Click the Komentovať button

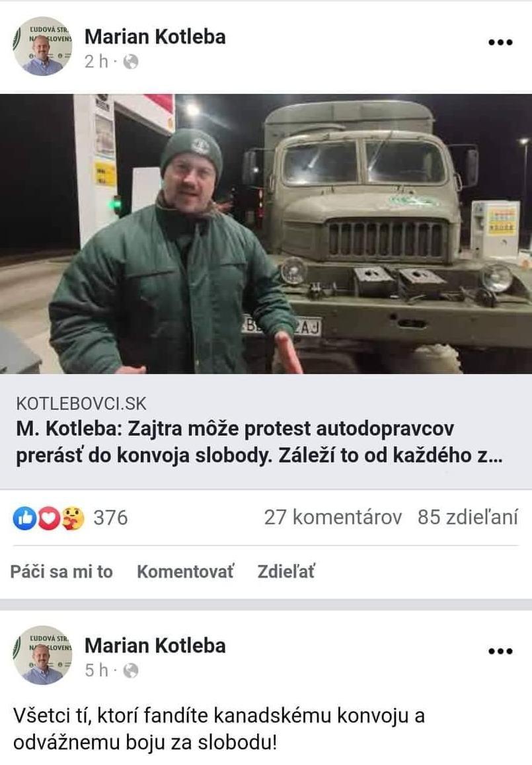185,571
